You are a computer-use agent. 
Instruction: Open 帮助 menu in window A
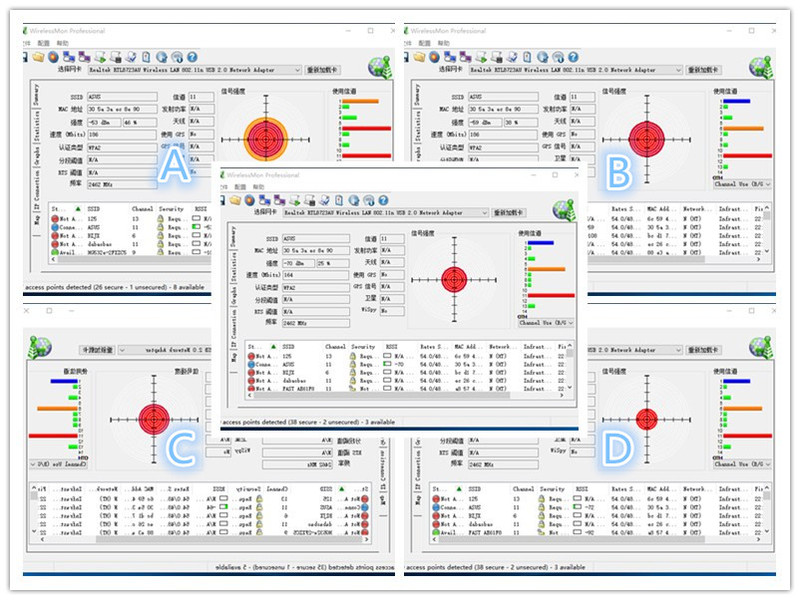[62, 43]
